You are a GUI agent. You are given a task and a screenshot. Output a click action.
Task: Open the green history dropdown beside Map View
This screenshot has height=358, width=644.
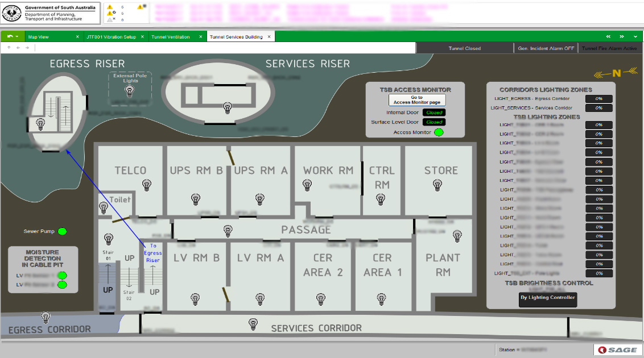(13, 36)
